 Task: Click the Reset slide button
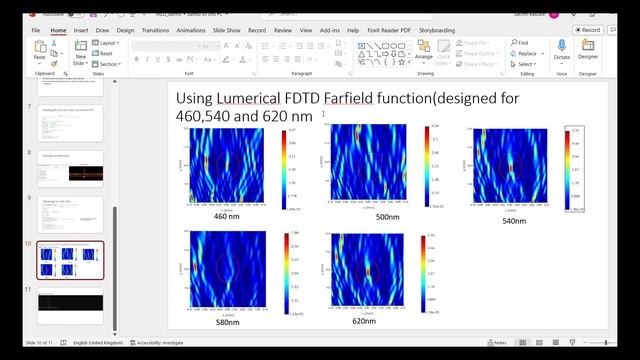click(x=102, y=53)
